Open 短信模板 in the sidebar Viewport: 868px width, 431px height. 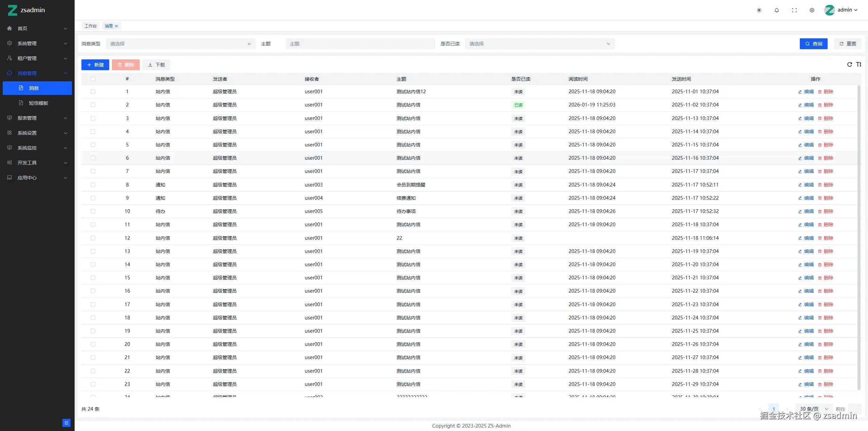point(38,103)
